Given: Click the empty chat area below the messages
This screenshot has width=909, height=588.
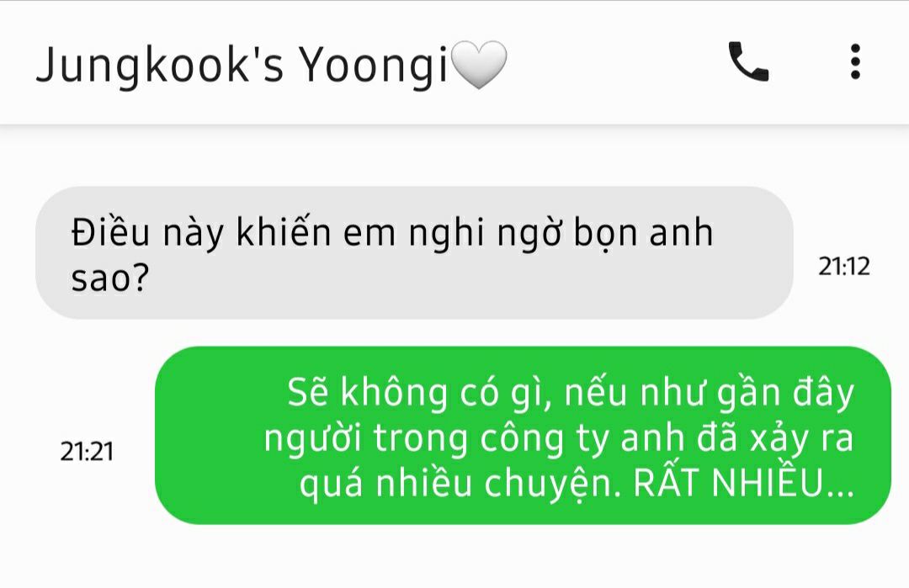Looking at the screenshot, I should (454, 556).
